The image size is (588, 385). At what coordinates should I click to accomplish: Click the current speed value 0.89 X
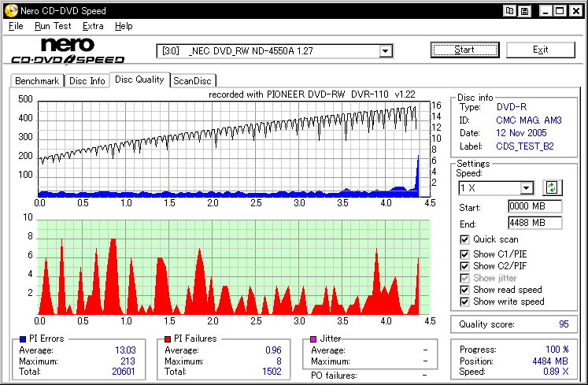click(556, 372)
